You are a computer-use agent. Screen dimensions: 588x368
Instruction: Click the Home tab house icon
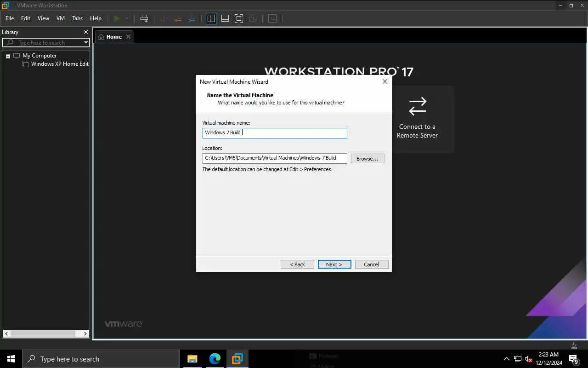coord(101,37)
